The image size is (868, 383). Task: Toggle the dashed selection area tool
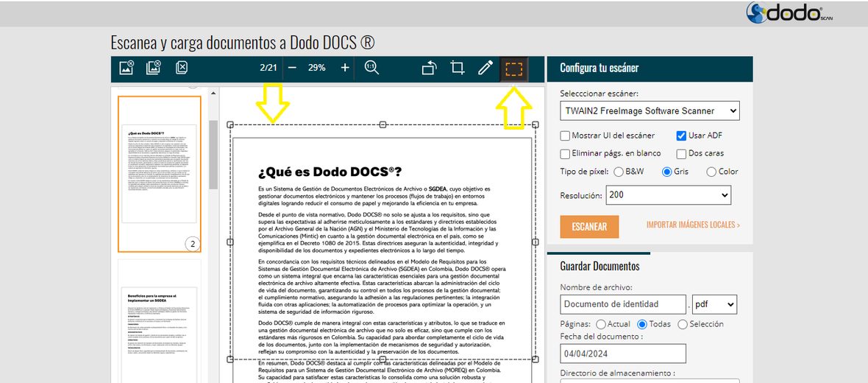(x=513, y=68)
